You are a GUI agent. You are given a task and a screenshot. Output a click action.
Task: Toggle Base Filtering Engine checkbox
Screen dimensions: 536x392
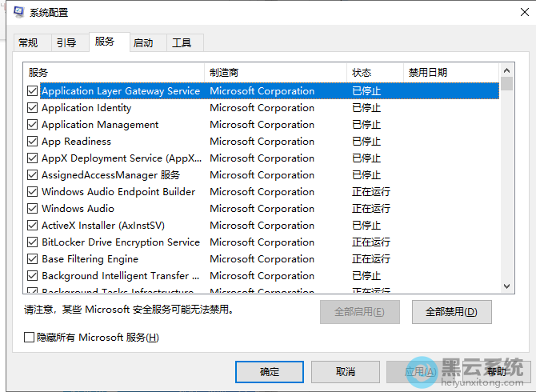click(x=32, y=259)
